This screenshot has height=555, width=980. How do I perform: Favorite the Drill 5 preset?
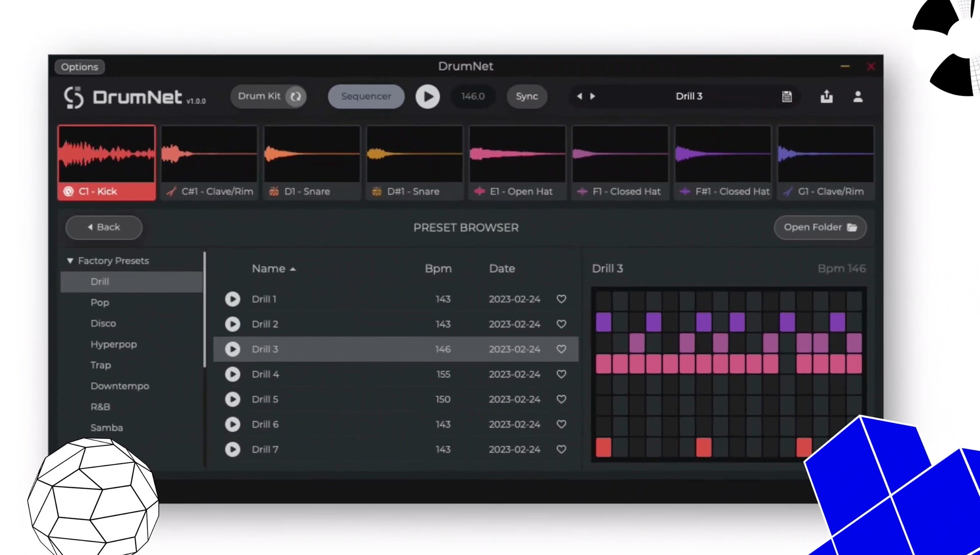561,399
